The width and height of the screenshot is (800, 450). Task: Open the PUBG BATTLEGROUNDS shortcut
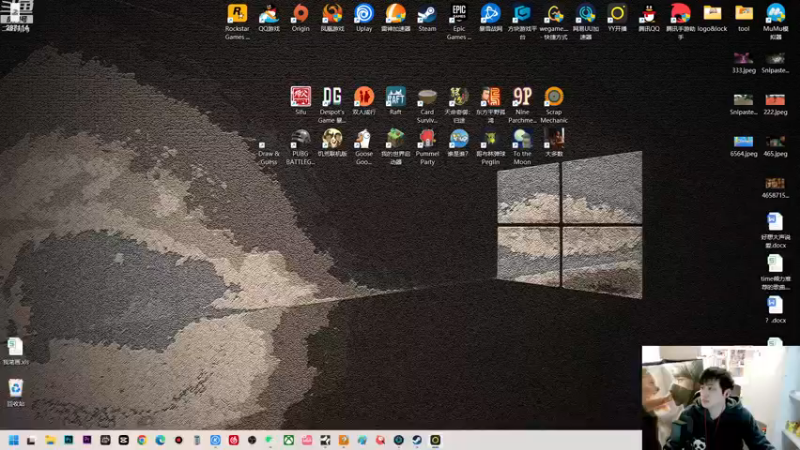pyautogui.click(x=301, y=139)
